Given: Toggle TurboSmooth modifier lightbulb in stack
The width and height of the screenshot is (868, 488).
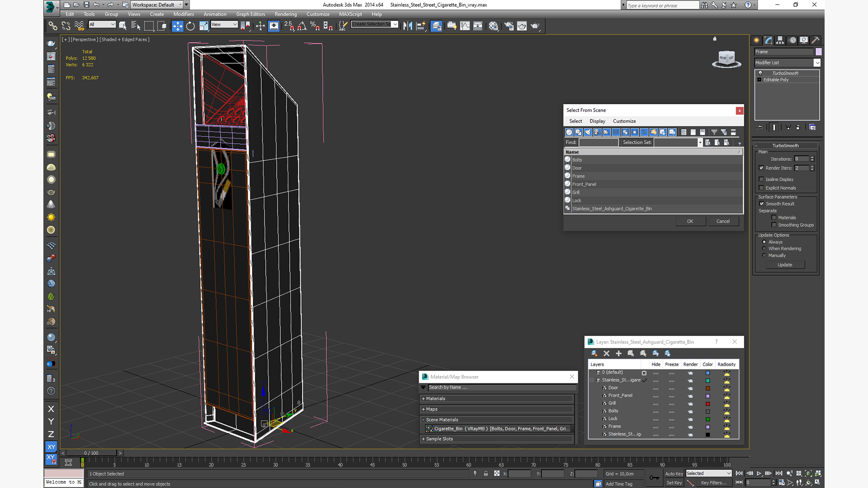Looking at the screenshot, I should 760,73.
